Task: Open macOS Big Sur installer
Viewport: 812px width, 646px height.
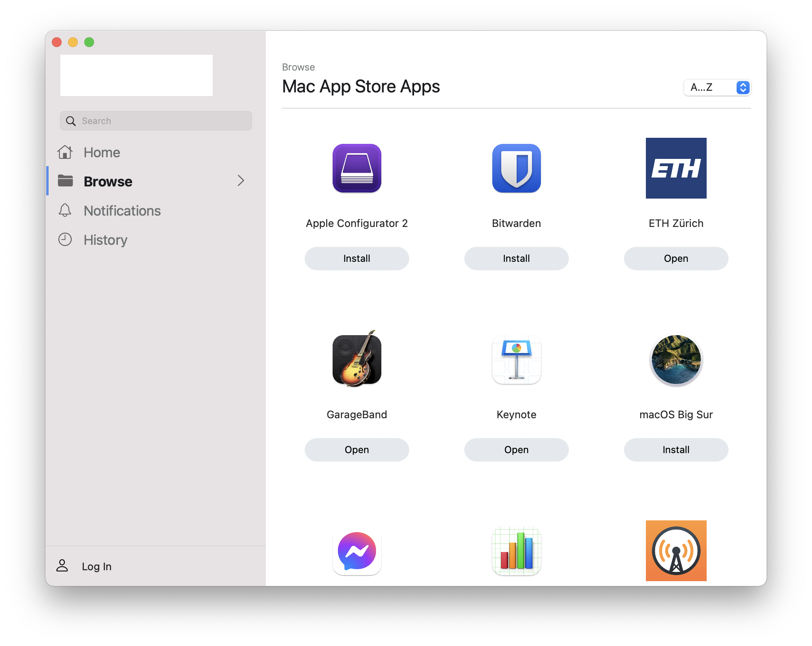Action: (x=675, y=449)
